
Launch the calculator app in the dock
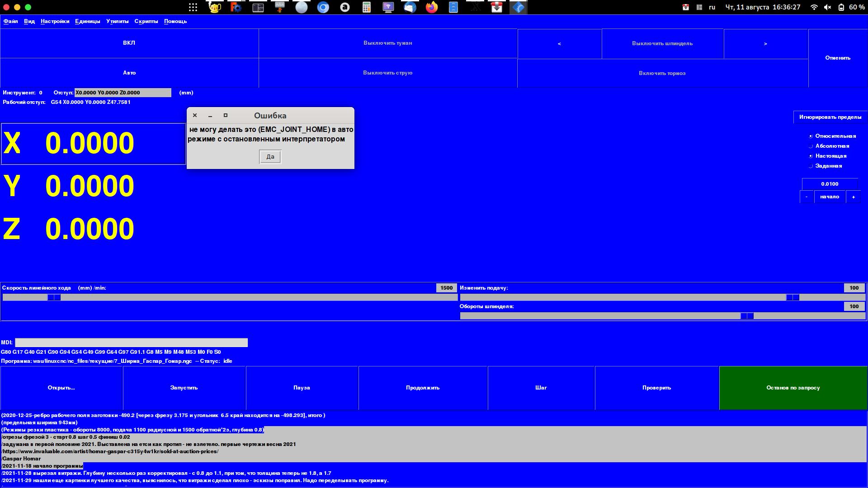coord(367,7)
